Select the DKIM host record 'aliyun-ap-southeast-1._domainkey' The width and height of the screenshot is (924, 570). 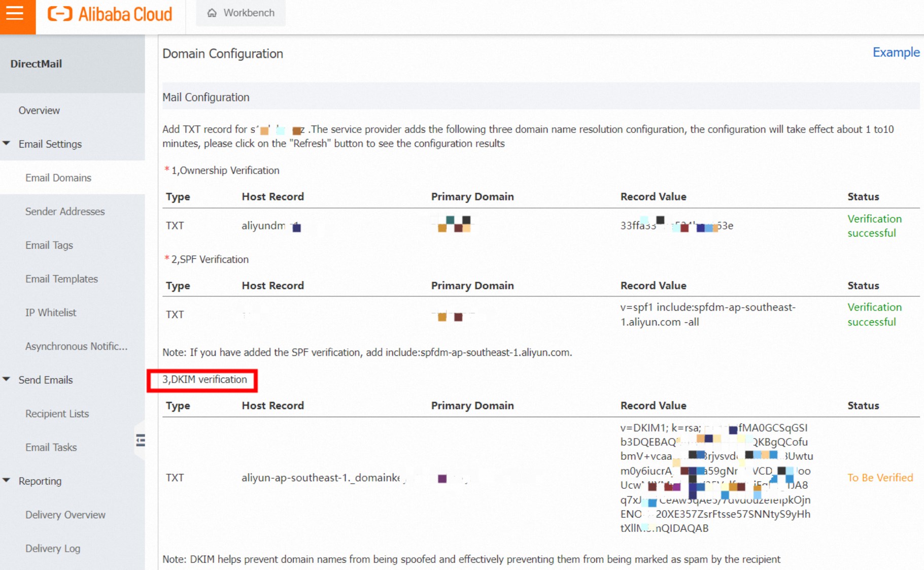324,478
